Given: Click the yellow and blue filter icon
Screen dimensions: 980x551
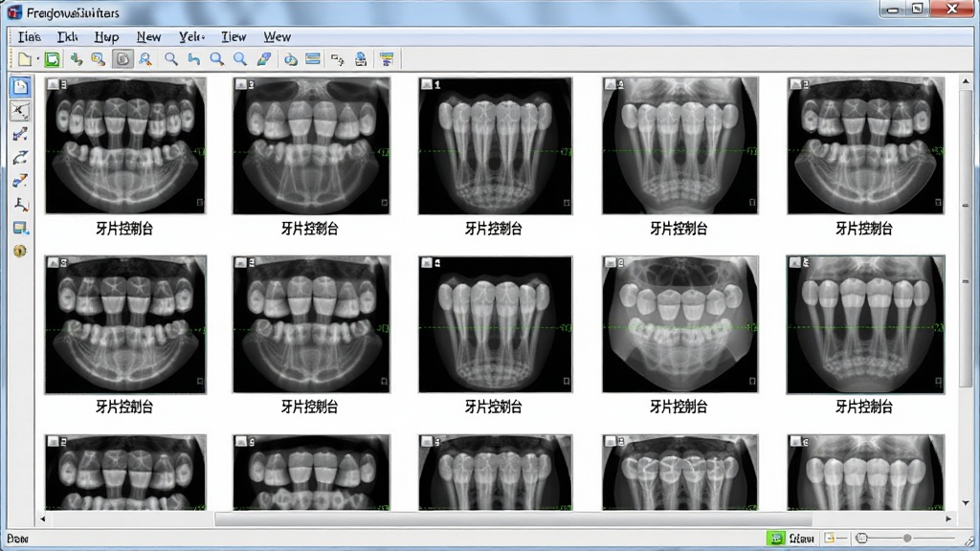Looking at the screenshot, I should (x=387, y=59).
